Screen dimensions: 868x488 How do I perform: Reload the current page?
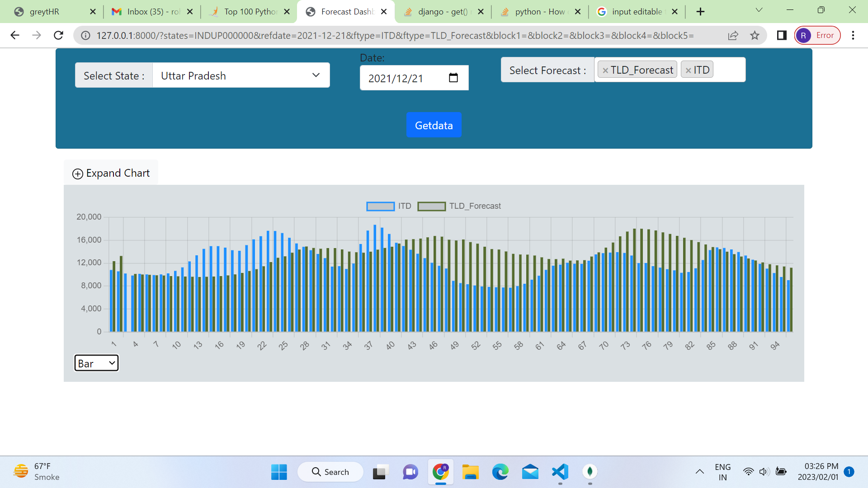click(x=58, y=35)
